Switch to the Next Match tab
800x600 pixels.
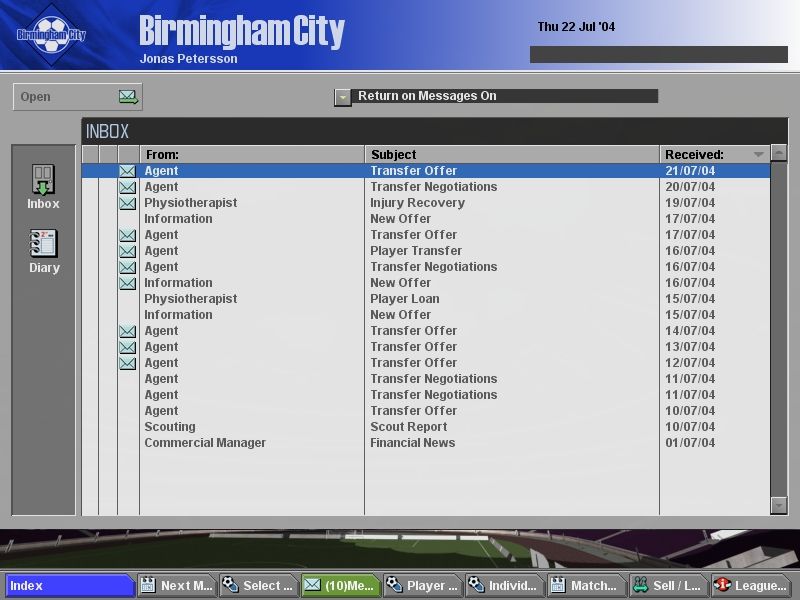click(177, 586)
